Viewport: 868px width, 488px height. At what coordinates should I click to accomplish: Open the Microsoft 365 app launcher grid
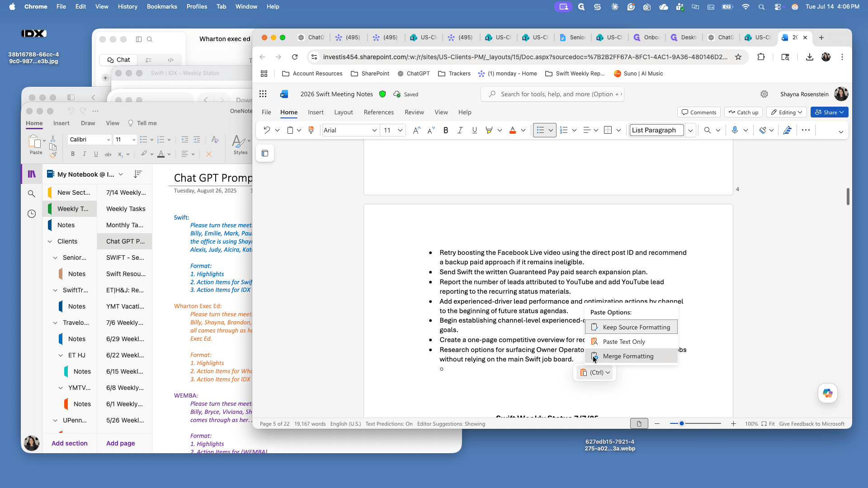pyautogui.click(x=263, y=94)
